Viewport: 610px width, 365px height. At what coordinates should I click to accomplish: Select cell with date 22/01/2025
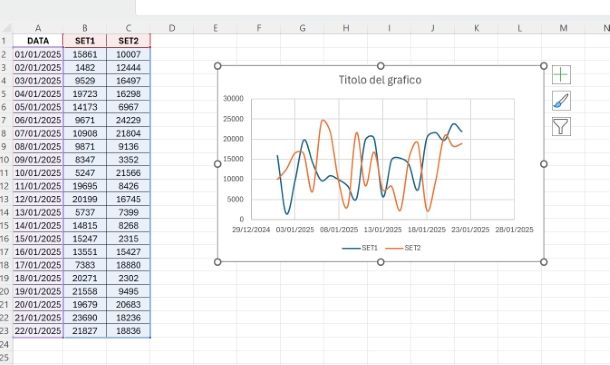tap(38, 331)
